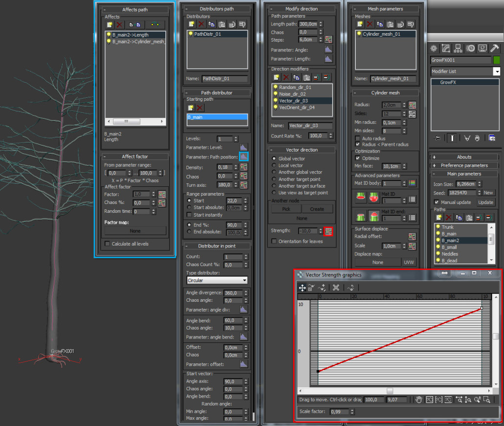Open the Utilities hammer panel
Viewport: 504px width, 426px height.
pyautogui.click(x=494, y=48)
